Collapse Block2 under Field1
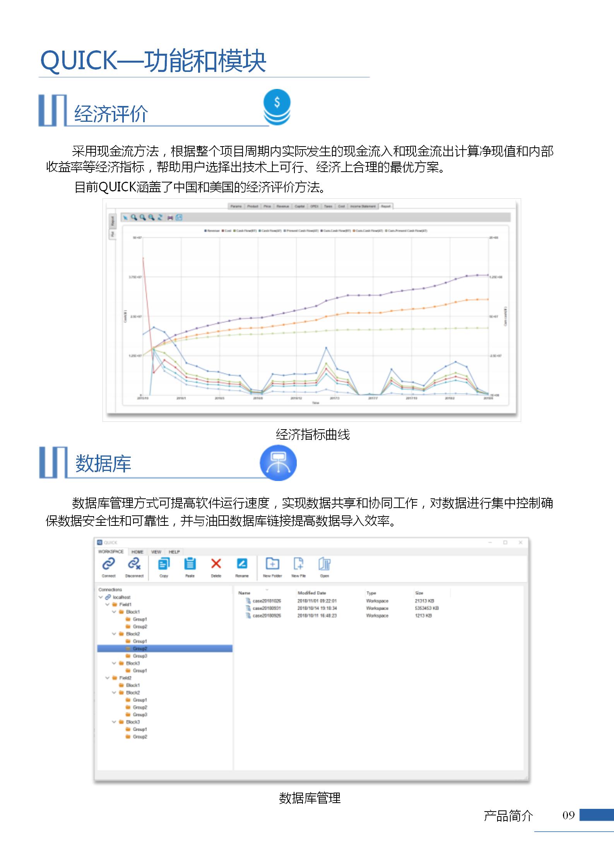The image size is (614, 868). [114, 634]
